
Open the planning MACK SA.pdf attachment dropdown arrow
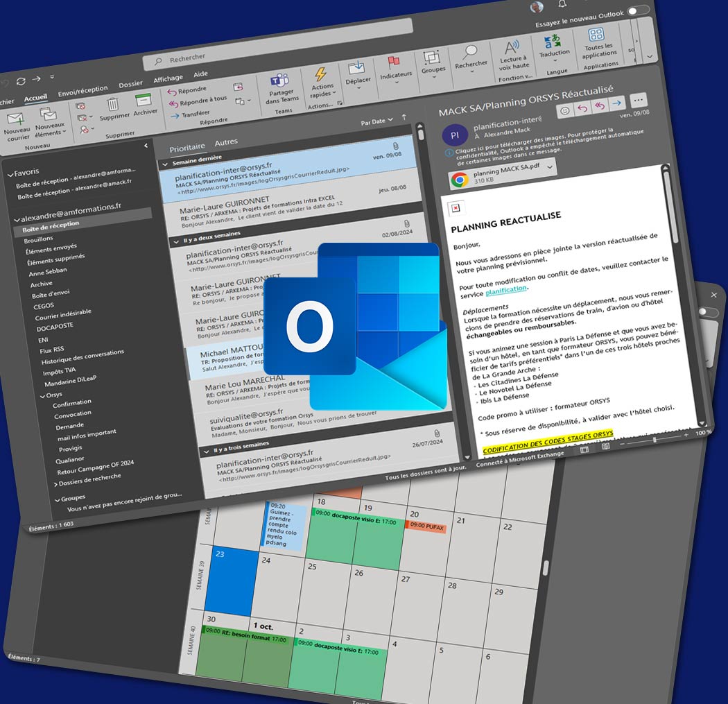(x=551, y=166)
